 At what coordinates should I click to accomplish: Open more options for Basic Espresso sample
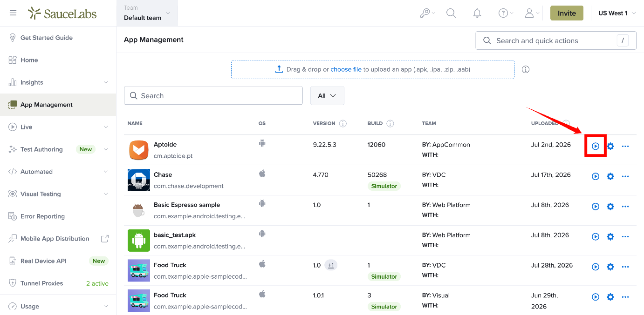[x=625, y=207]
